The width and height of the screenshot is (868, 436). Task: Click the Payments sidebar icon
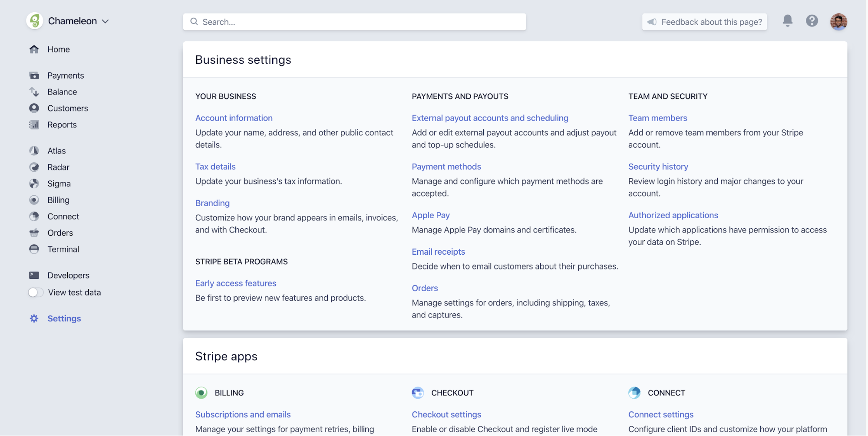pos(34,75)
